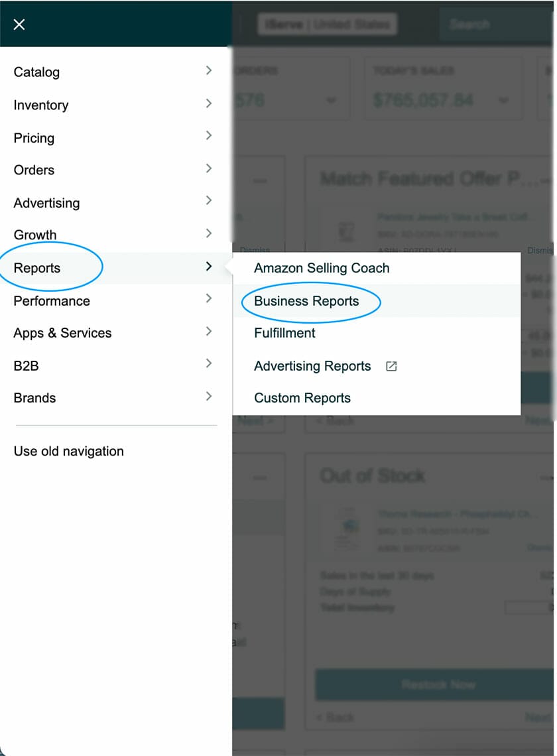The width and height of the screenshot is (557, 756).
Task: Select Custom Reports
Action: (x=302, y=398)
